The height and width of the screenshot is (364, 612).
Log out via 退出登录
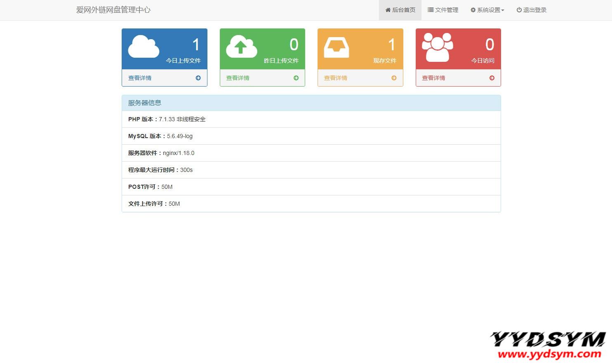(x=531, y=10)
